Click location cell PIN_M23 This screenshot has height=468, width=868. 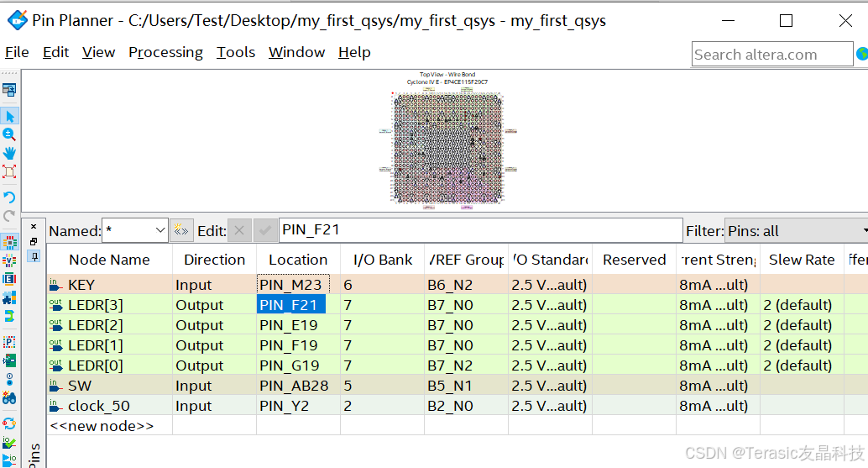[298, 285]
